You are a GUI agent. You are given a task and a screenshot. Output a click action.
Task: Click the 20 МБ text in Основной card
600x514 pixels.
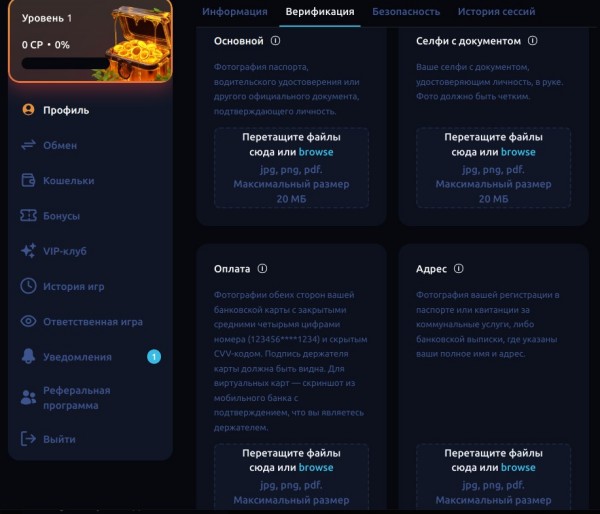pos(291,199)
